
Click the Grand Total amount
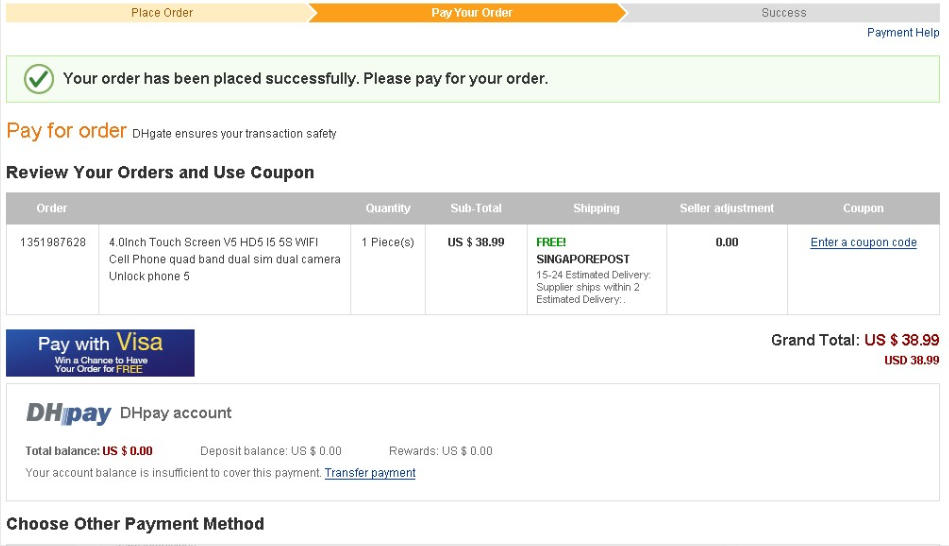pyautogui.click(x=901, y=340)
